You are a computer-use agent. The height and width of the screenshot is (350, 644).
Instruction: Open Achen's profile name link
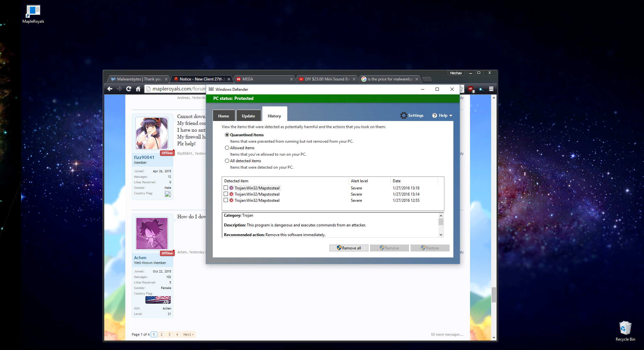click(140, 258)
